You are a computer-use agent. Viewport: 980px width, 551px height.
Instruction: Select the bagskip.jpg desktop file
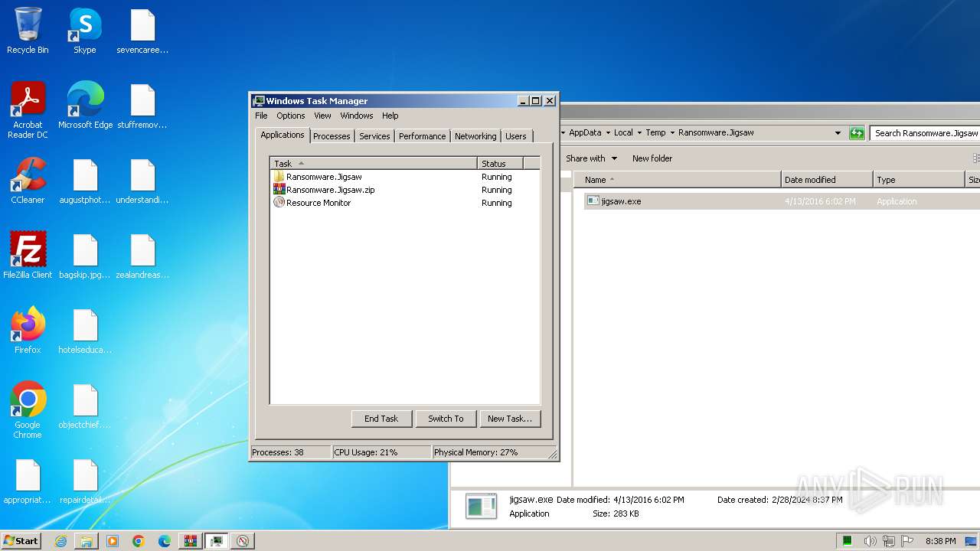click(85, 256)
